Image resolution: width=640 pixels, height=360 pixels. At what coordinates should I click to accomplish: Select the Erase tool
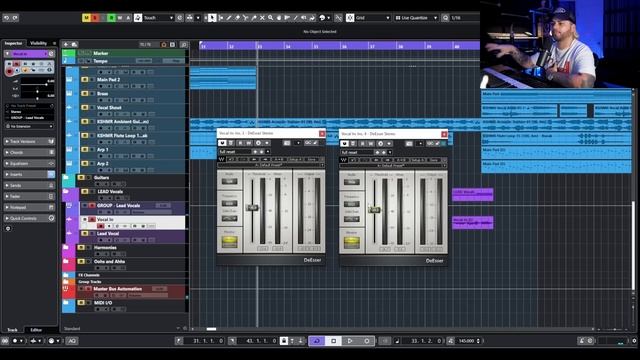click(x=237, y=18)
